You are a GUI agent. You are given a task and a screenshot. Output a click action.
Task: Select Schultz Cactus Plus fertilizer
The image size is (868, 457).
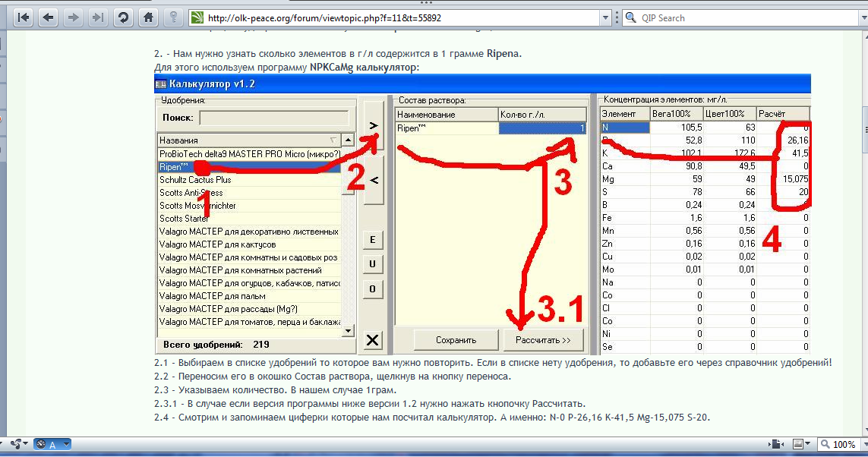pyautogui.click(x=249, y=180)
